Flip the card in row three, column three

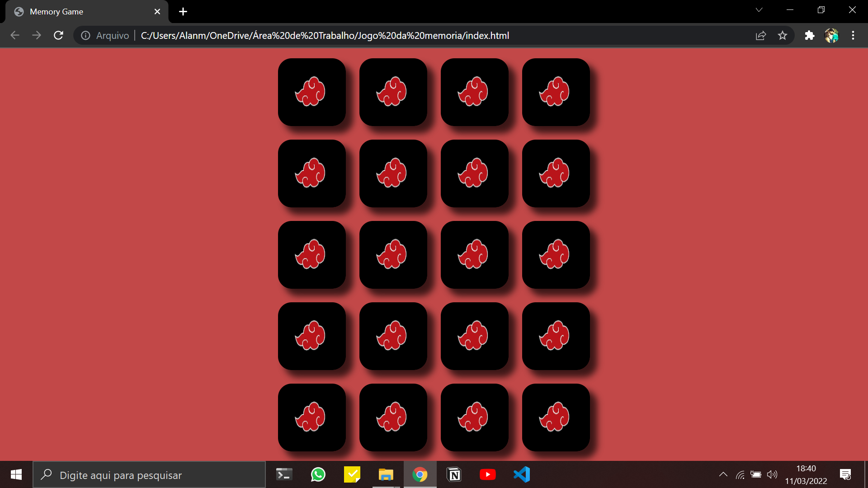tap(475, 255)
